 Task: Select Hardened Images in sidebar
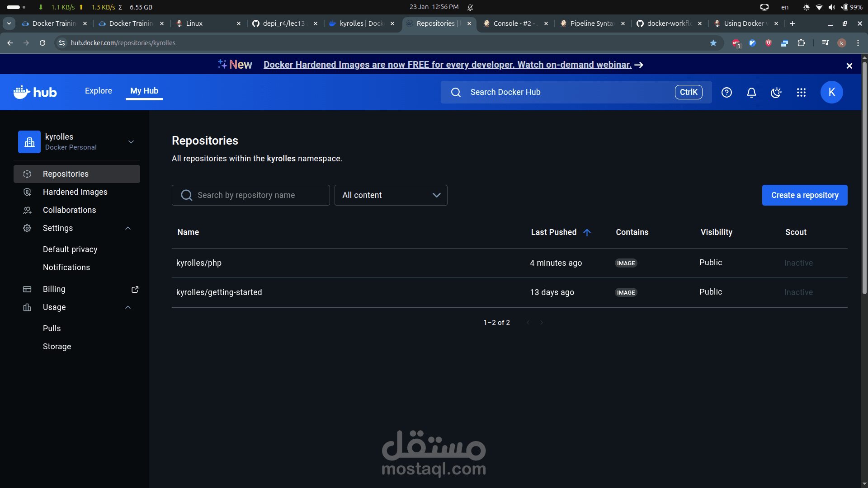pos(75,192)
